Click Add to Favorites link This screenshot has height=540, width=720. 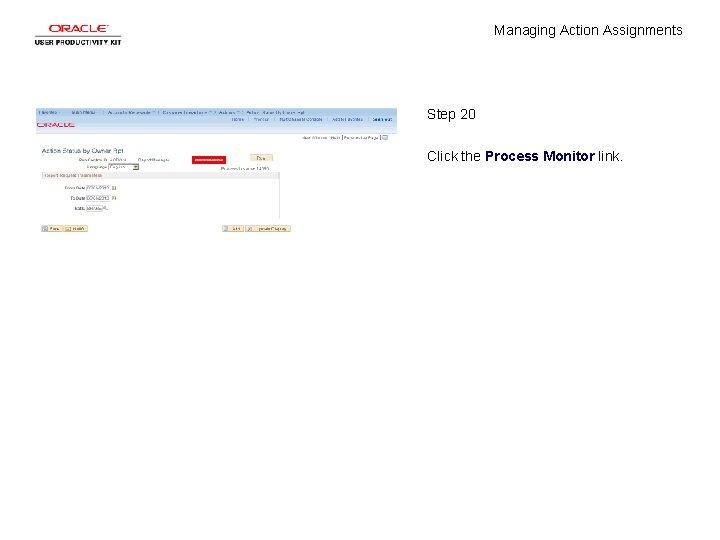click(347, 119)
